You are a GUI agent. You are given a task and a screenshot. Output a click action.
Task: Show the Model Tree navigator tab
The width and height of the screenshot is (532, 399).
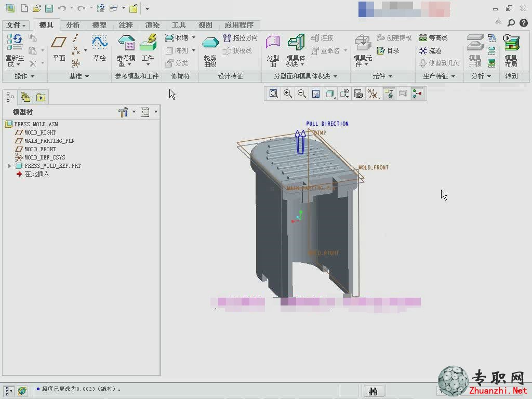pyautogui.click(x=10, y=97)
